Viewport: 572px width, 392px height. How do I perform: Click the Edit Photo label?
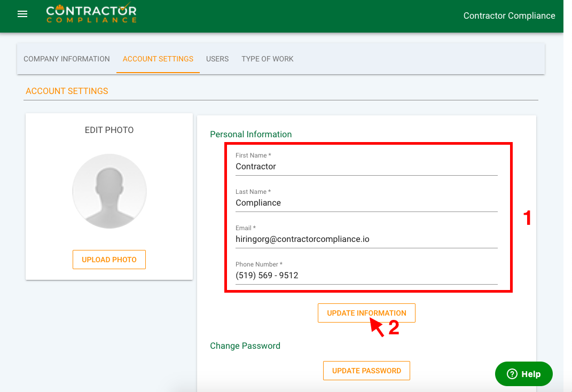[109, 130]
